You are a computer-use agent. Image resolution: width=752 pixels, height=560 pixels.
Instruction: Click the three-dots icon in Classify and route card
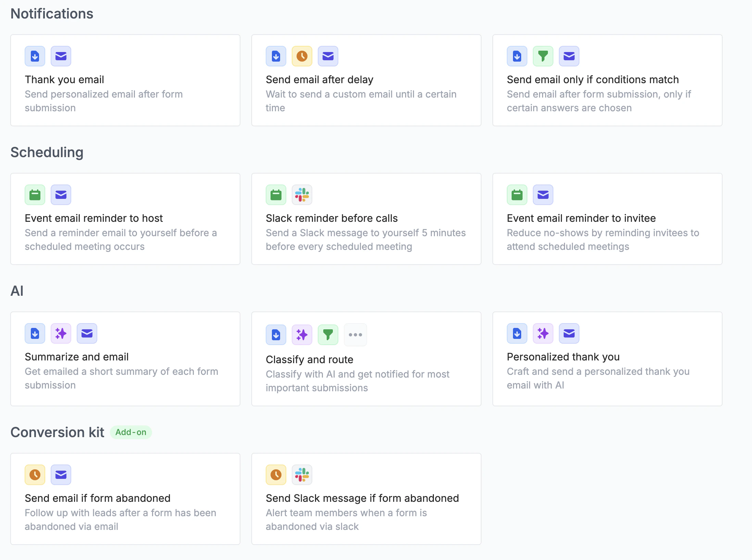pos(355,335)
